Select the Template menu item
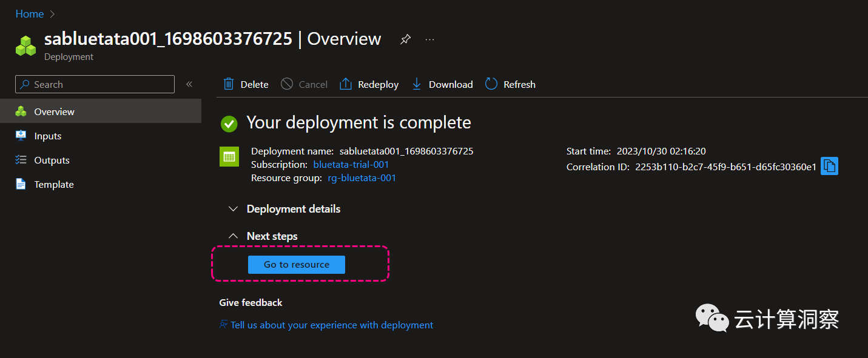The width and height of the screenshot is (868, 358). pyautogui.click(x=53, y=185)
